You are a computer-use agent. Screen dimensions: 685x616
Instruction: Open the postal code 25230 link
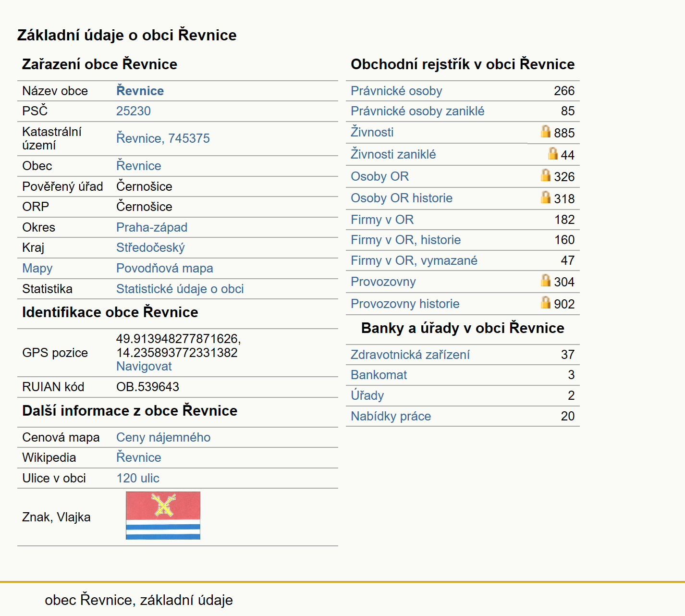(x=134, y=111)
